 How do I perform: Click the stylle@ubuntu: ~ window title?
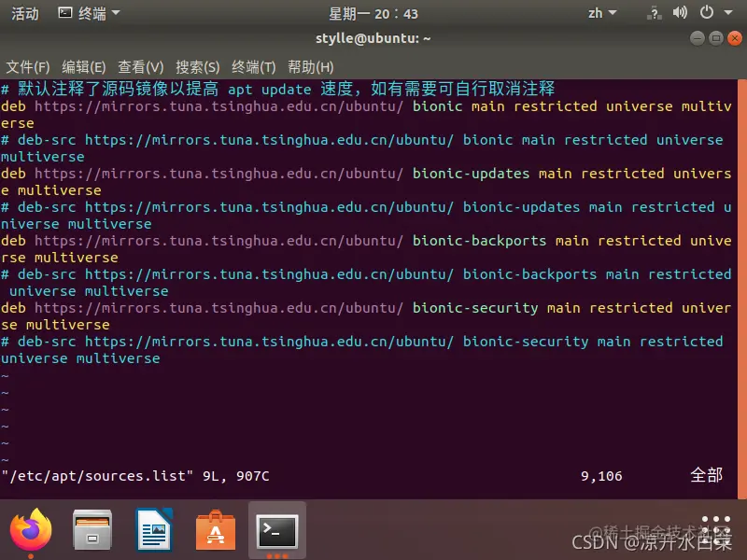[x=373, y=38]
